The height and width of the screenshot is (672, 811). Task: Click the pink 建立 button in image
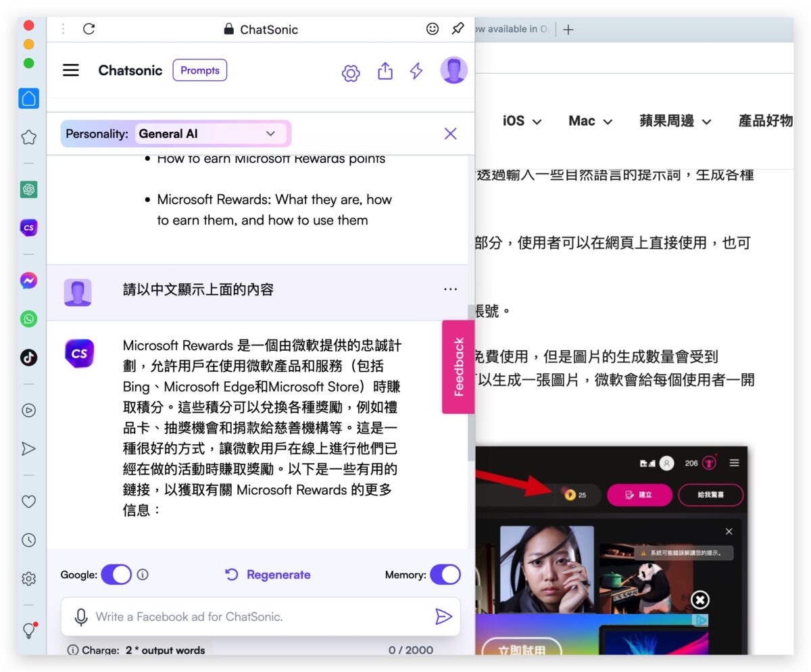(639, 495)
